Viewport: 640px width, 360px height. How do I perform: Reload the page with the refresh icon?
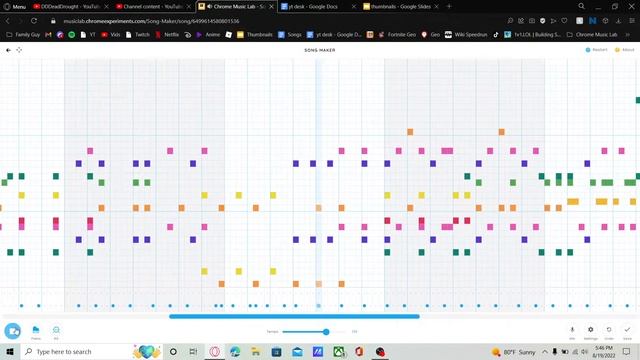pyautogui.click(x=34, y=21)
